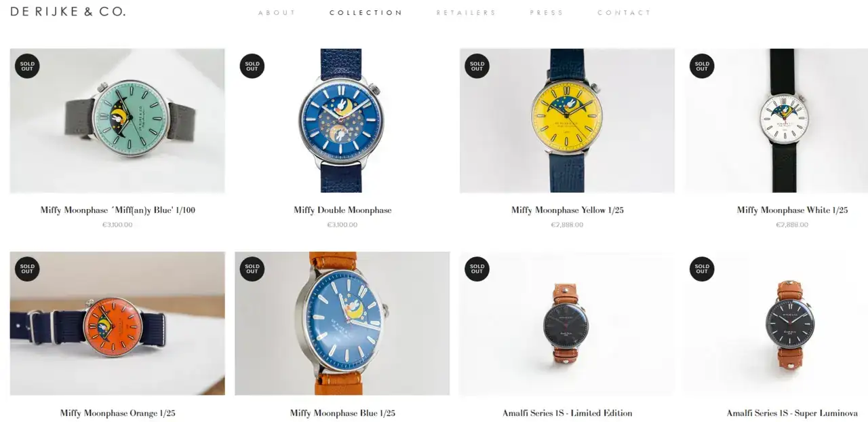Open Miffy Moonphase 'Miff(an)y Blue' 1/100 title link
The width and height of the screenshot is (868, 422).
117,210
